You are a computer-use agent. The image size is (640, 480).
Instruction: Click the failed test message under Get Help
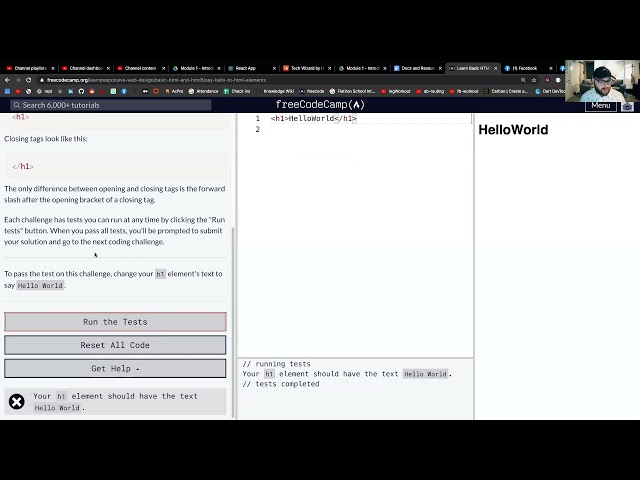pos(116,402)
